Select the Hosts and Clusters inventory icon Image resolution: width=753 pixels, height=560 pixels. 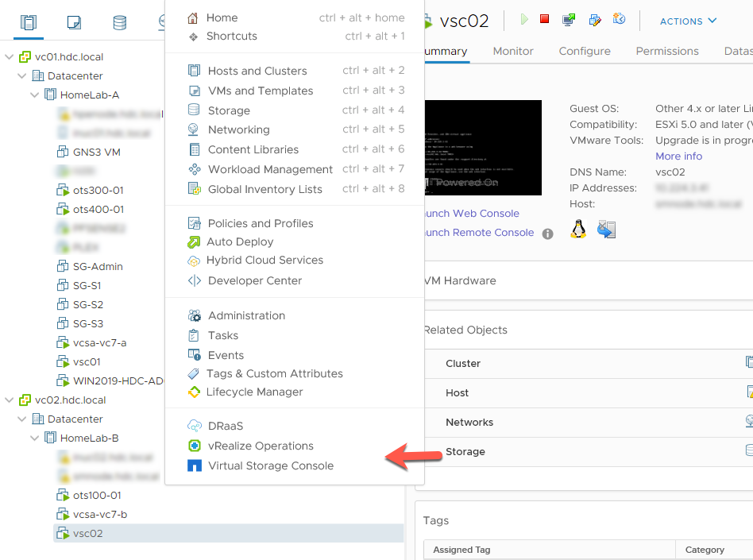pyautogui.click(x=29, y=22)
